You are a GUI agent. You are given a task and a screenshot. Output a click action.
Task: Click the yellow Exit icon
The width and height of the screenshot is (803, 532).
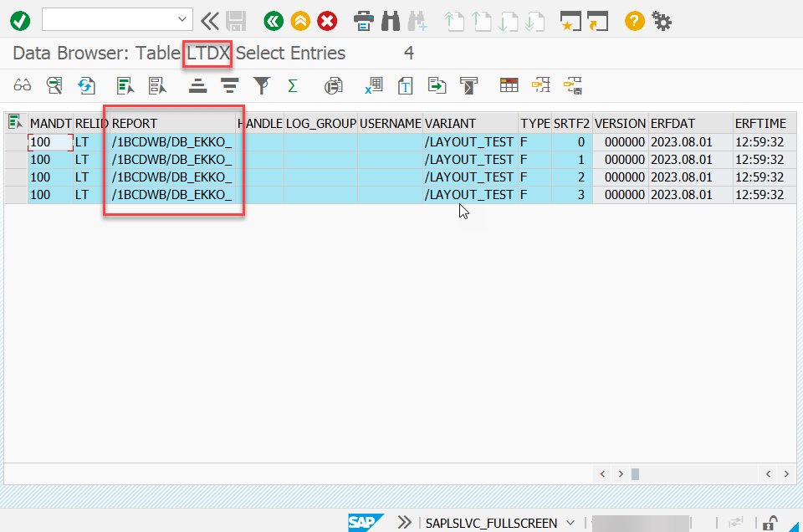pos(300,21)
